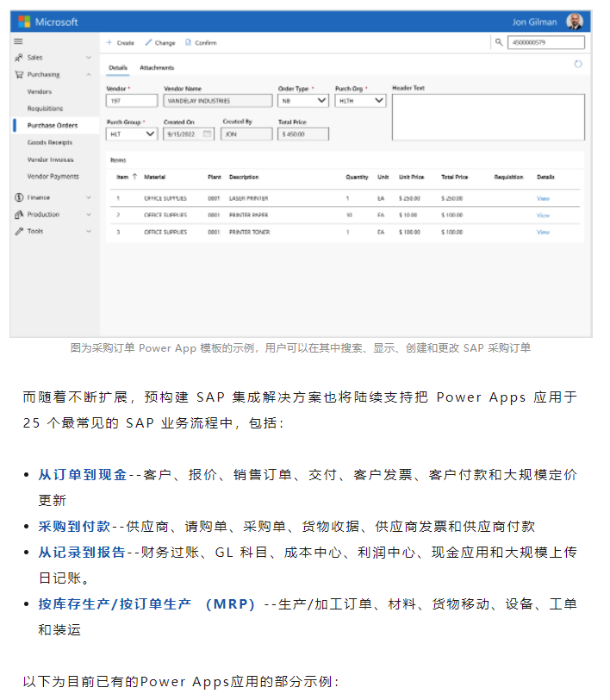Click $ 250.00 unit price cell
Screen dimensions: 610x700
tap(409, 198)
